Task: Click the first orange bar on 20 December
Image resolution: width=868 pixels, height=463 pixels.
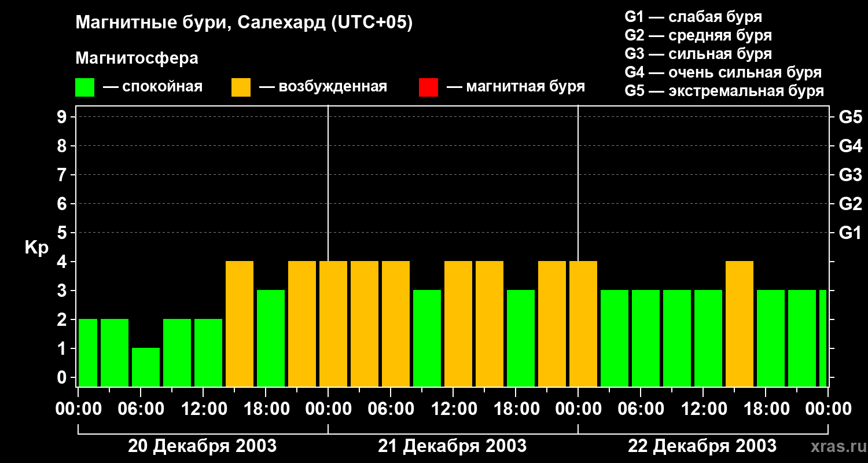Action: [240, 324]
